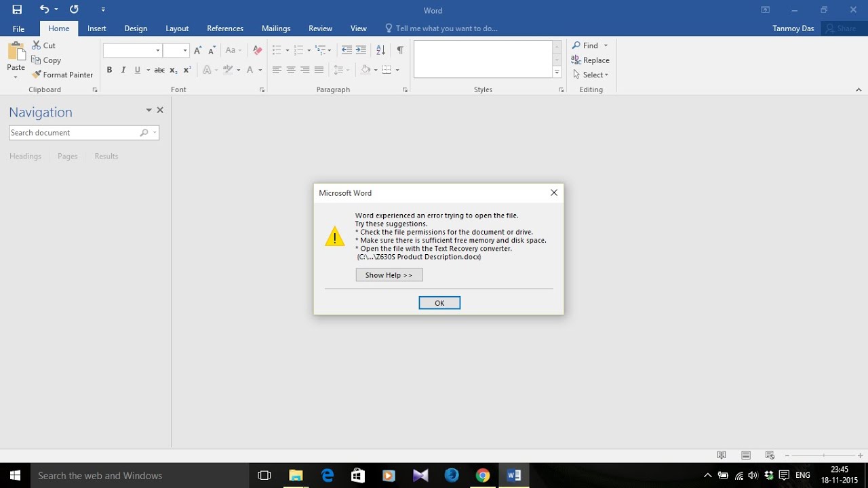
Task: Click the Shrink Font icon
Action: (x=212, y=50)
